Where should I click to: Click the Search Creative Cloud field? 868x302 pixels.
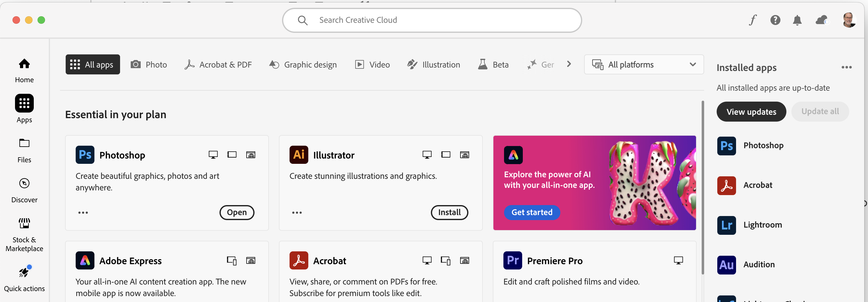point(431,20)
